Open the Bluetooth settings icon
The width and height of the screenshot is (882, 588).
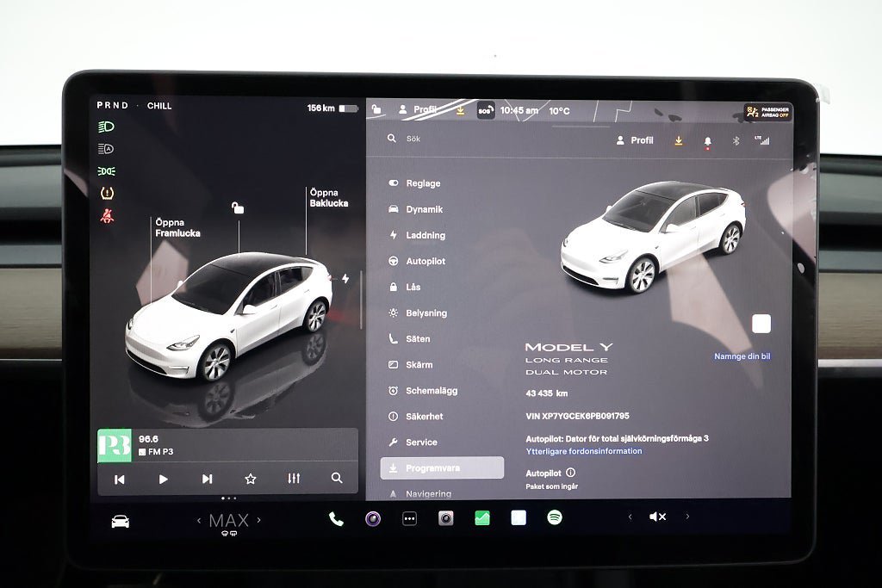coord(736,140)
